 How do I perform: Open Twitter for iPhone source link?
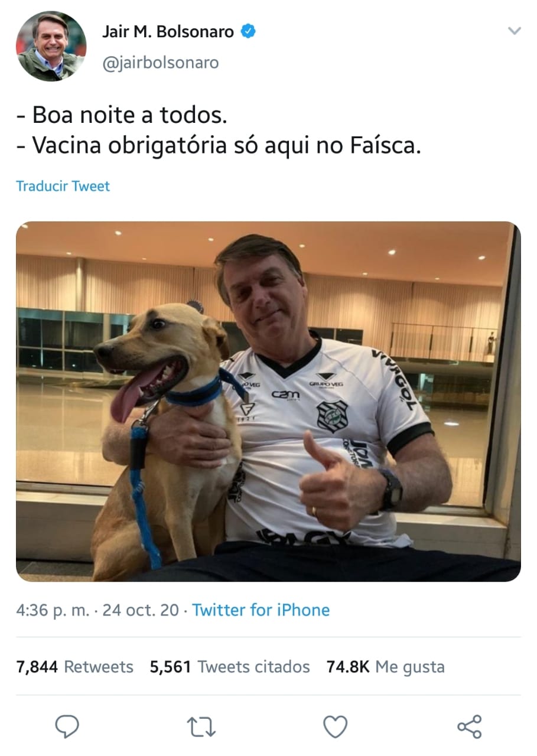tap(261, 610)
